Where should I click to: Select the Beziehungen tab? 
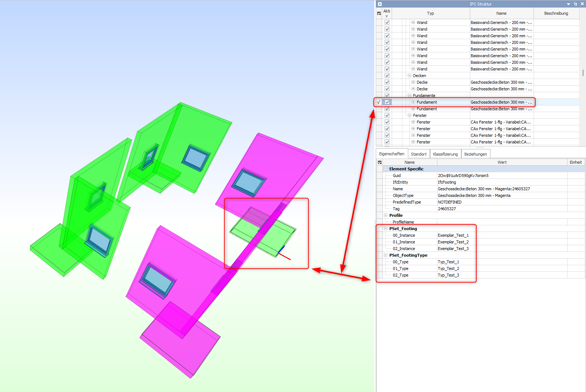[x=475, y=154]
